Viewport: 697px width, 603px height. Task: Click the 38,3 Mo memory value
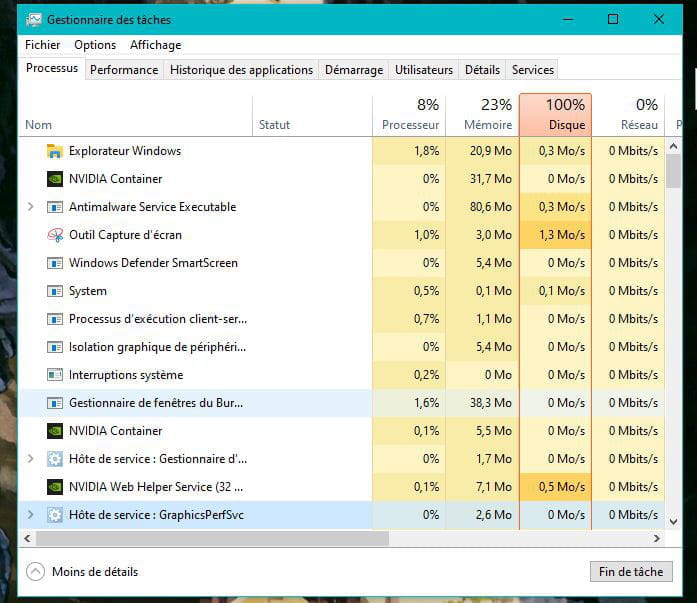(x=491, y=403)
